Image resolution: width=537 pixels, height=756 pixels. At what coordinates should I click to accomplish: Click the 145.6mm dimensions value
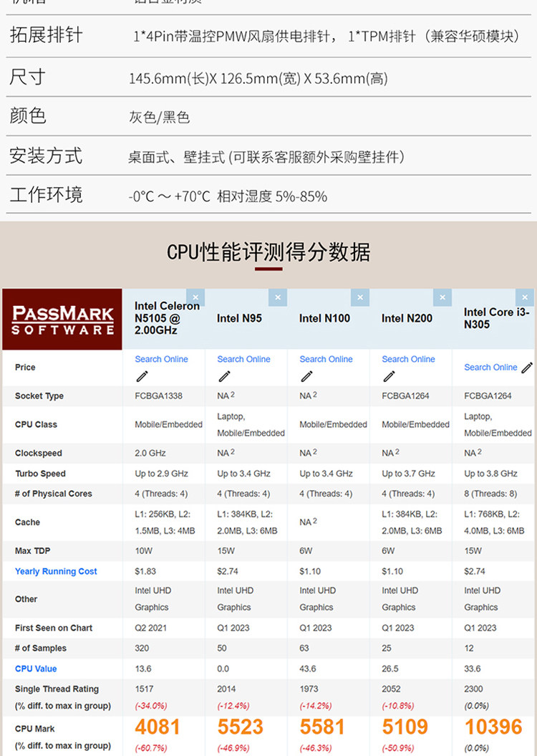pyautogui.click(x=258, y=78)
